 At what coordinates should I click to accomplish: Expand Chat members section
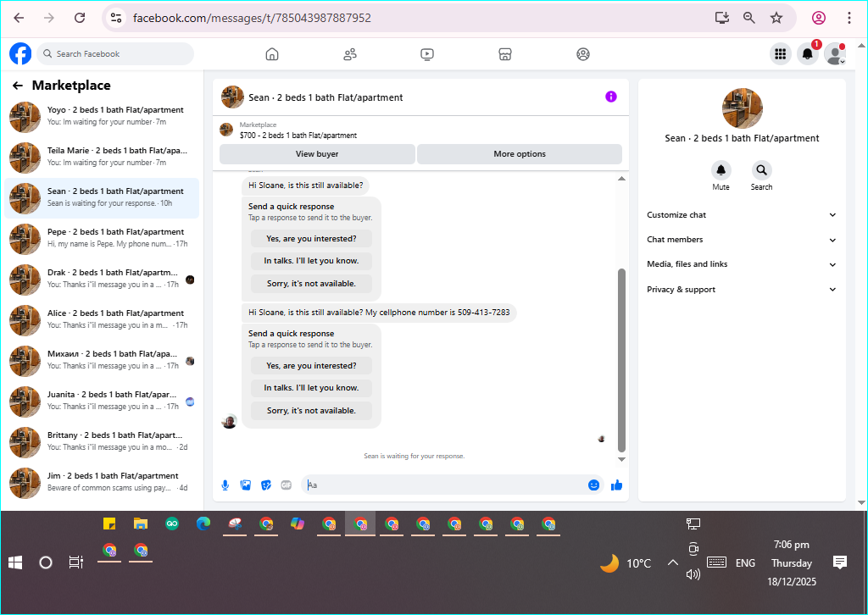point(741,240)
